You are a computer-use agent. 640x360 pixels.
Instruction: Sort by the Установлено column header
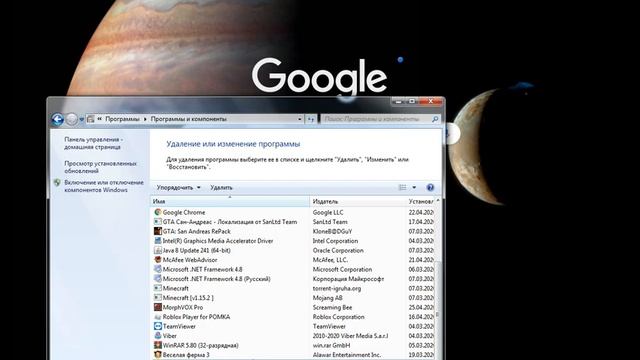(420, 201)
